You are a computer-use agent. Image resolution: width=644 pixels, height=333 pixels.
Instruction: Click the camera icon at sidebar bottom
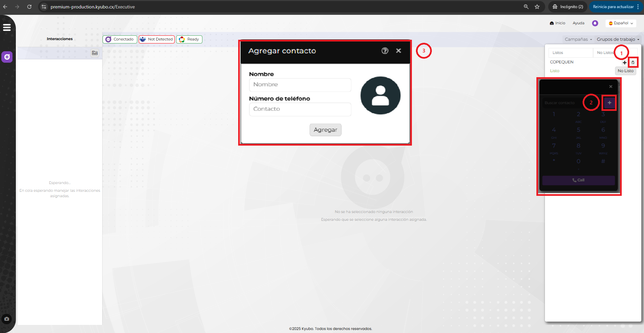[x=7, y=319]
